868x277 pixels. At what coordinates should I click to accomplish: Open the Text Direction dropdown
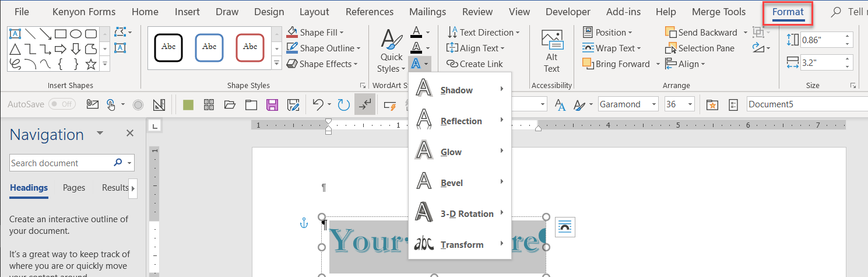point(483,33)
